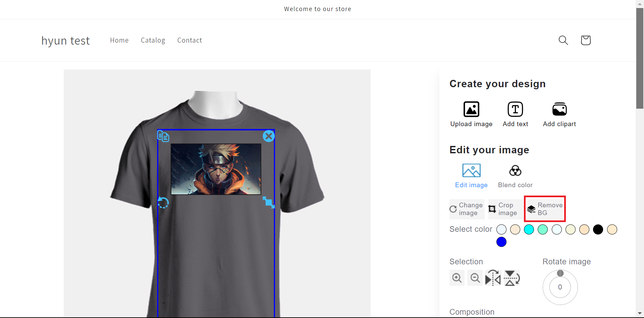Click the rotate handle on design box

point(163,203)
